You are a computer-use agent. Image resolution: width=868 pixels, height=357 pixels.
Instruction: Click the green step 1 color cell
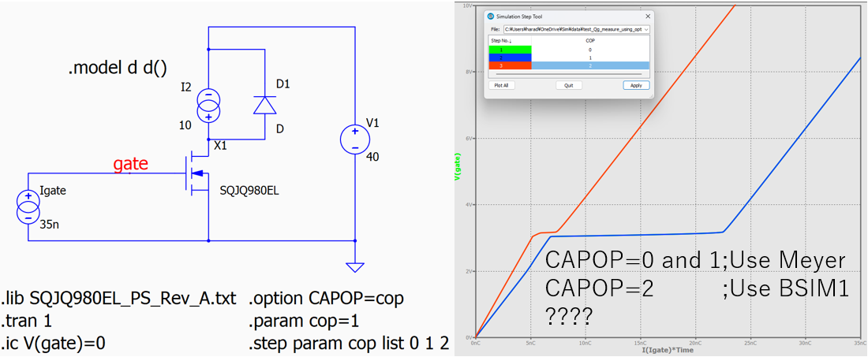[510, 50]
